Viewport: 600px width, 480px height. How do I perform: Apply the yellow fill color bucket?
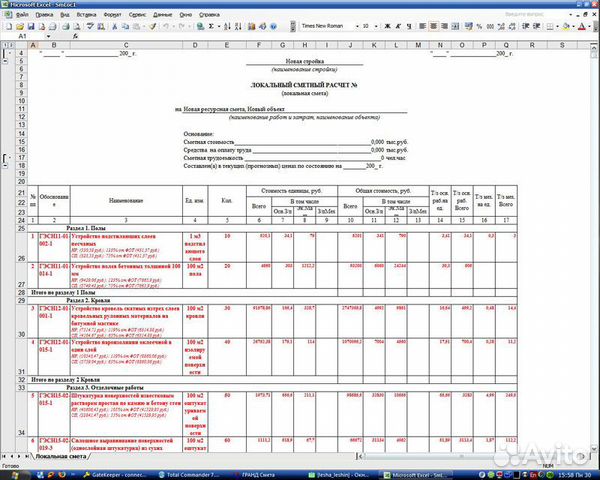[x=566, y=26]
